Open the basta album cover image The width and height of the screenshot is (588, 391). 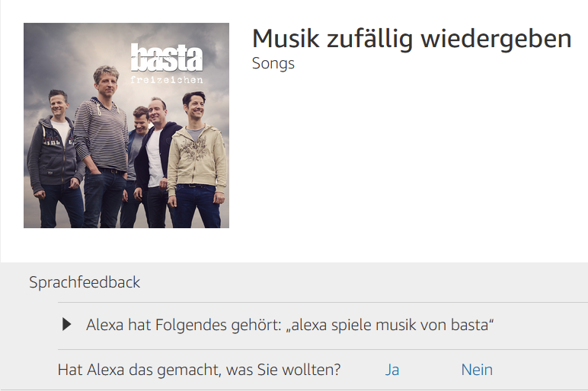point(126,126)
